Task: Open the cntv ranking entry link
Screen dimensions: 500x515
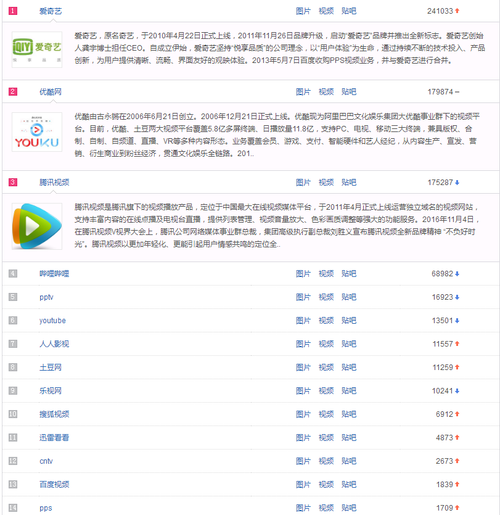Action: (x=46, y=461)
